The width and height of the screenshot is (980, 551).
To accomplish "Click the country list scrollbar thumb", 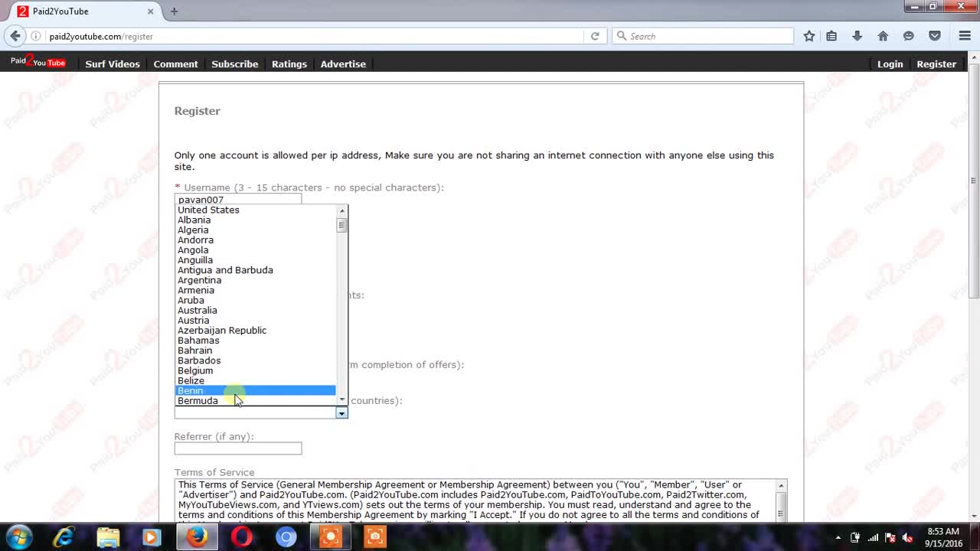I will (341, 225).
